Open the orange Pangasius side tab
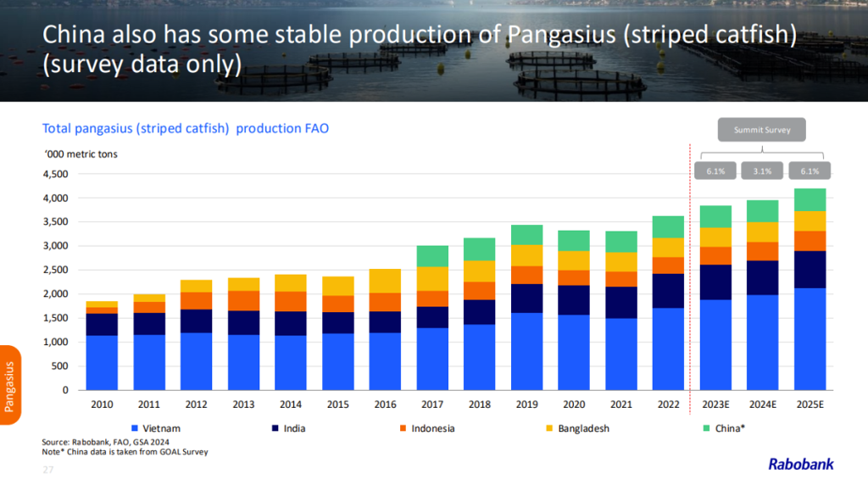Image resolution: width=868 pixels, height=480 pixels. tap(10, 386)
